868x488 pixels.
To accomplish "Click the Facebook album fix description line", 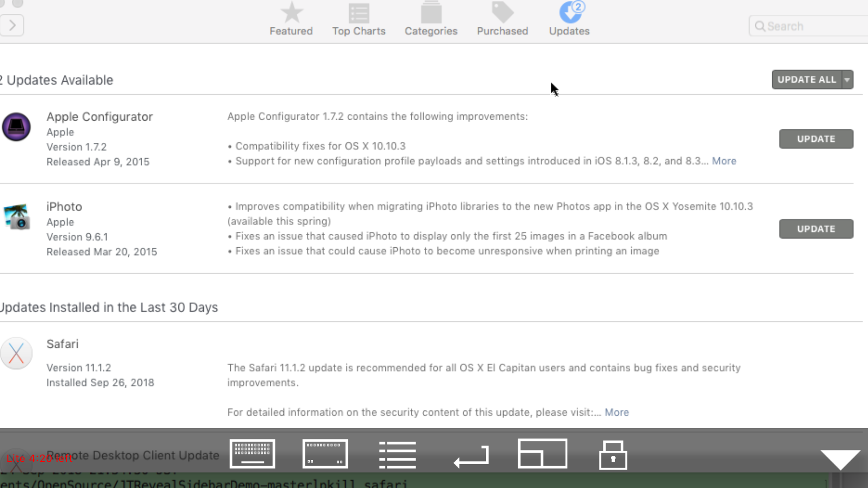I will click(x=447, y=236).
